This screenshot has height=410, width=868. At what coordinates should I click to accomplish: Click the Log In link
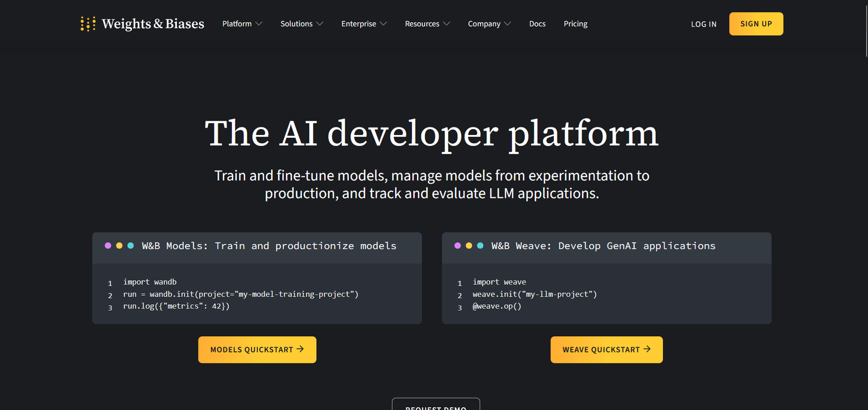[704, 24]
